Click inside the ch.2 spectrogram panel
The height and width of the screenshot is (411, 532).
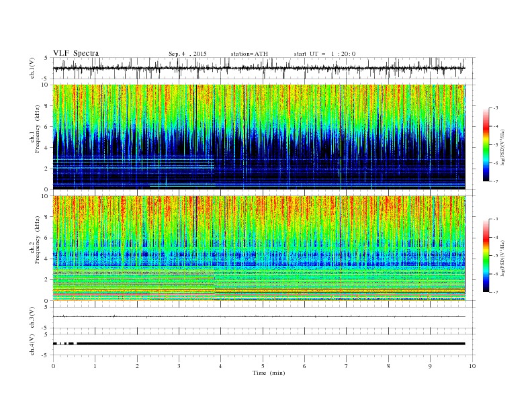pos(259,248)
